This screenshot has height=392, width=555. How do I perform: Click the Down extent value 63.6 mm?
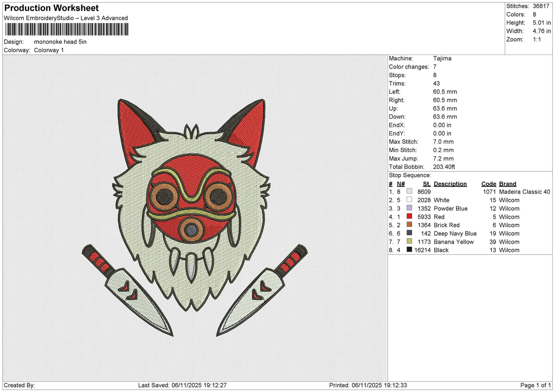[x=445, y=117]
